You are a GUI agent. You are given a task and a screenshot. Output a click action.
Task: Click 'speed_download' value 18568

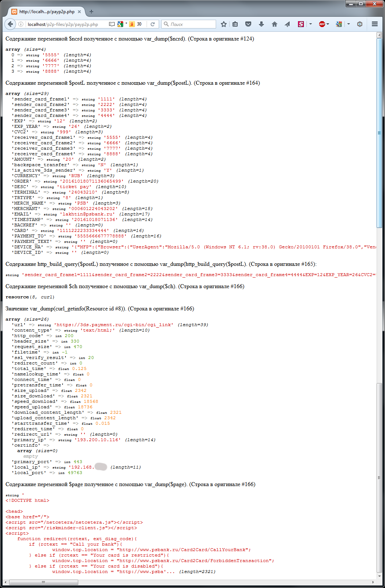[91, 401]
